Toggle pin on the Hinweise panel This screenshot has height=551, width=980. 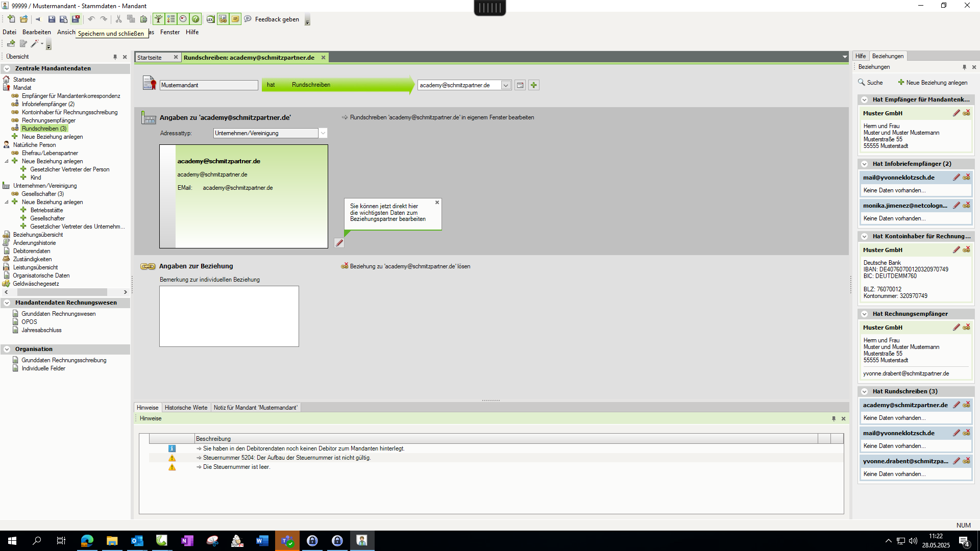coord(834,419)
